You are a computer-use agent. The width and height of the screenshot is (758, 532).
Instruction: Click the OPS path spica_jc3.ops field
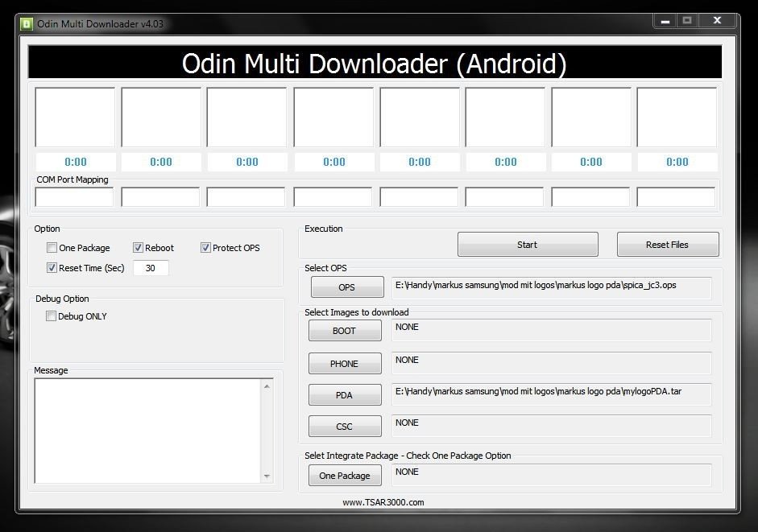552,287
